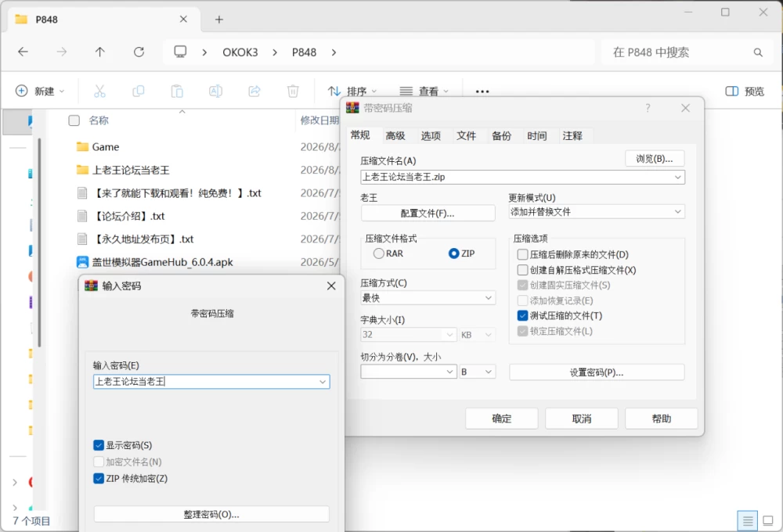Click the Delete trash icon
The width and height of the screenshot is (783, 532).
point(293,92)
